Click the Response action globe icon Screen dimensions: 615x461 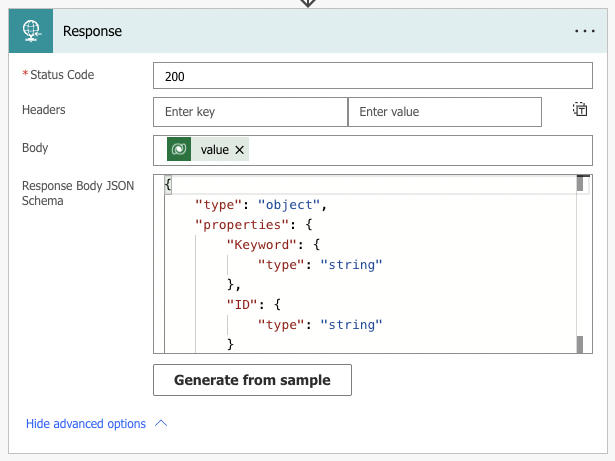click(31, 31)
